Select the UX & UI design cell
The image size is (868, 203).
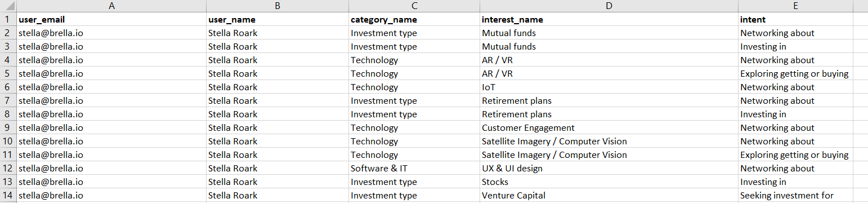pos(609,169)
